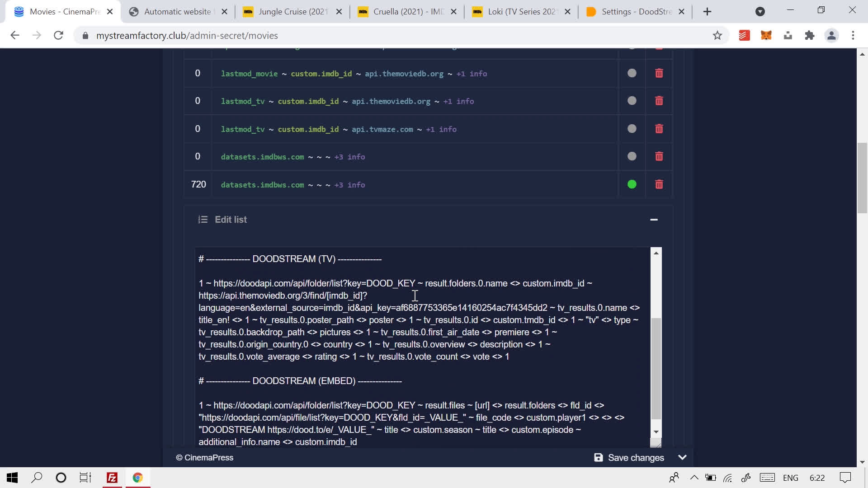The width and height of the screenshot is (868, 488).
Task: Enable the lastmod_tv tvmaze source toggle
Action: pyautogui.click(x=632, y=129)
